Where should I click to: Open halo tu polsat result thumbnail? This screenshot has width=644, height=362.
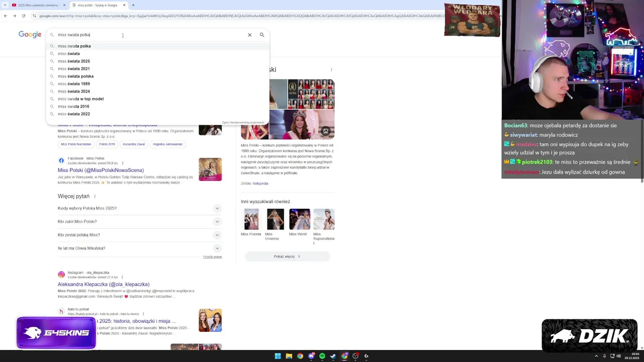point(210,320)
